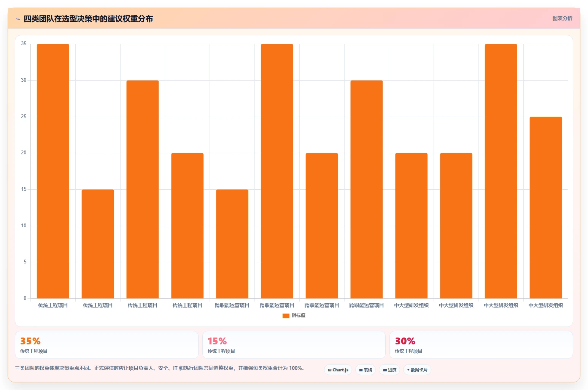The width and height of the screenshot is (588, 390).
Task: Click the 跨职能运营项目 bar with value 20
Action: pyautogui.click(x=322, y=226)
